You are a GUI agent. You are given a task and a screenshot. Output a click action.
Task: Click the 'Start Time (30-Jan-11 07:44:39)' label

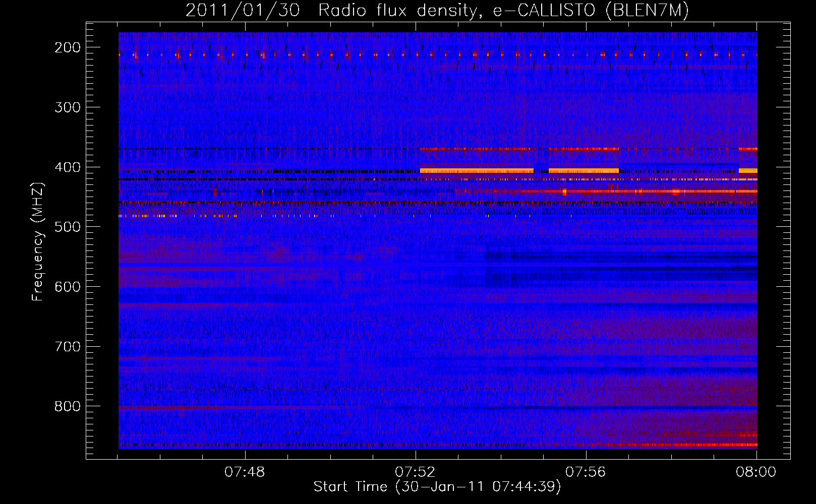[437, 487]
